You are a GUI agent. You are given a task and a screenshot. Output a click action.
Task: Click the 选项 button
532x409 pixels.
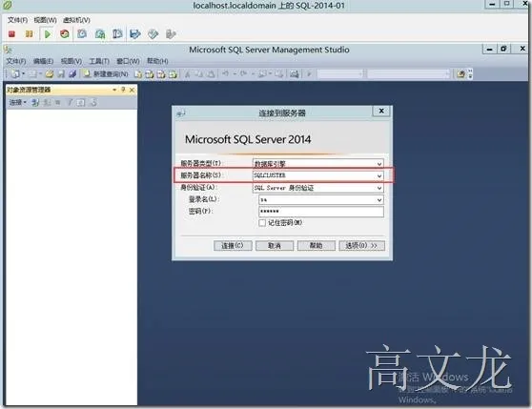[x=361, y=246]
